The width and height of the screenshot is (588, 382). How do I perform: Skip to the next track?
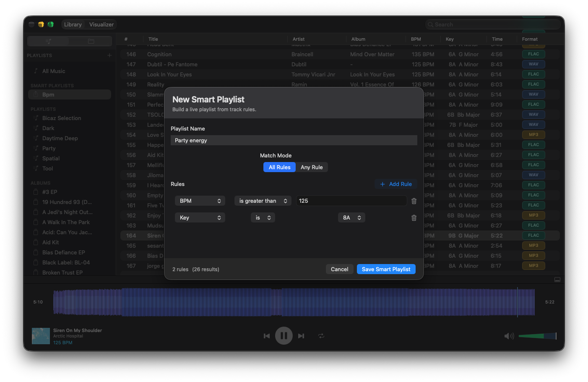301,336
